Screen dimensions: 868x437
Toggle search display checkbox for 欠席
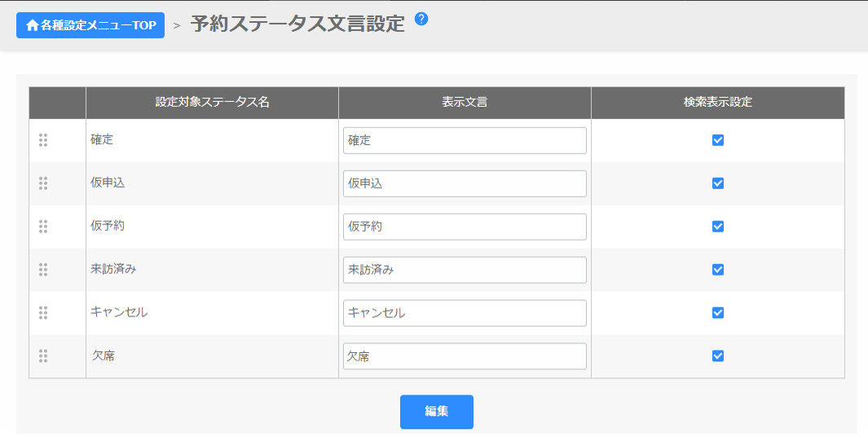[718, 356]
